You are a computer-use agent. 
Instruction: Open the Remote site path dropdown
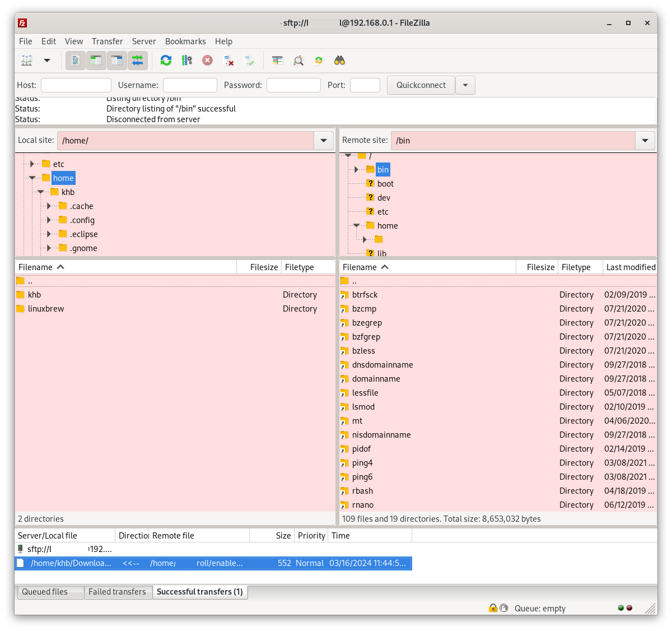pyautogui.click(x=645, y=141)
